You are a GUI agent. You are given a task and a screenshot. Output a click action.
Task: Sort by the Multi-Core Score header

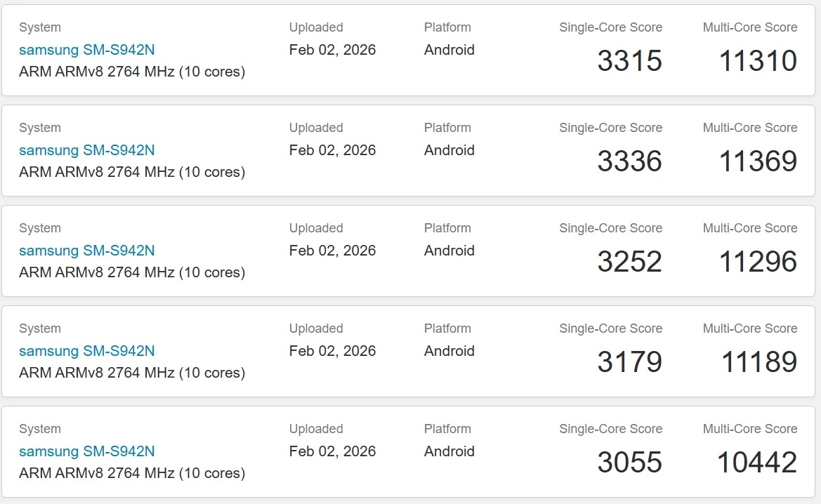point(749,27)
